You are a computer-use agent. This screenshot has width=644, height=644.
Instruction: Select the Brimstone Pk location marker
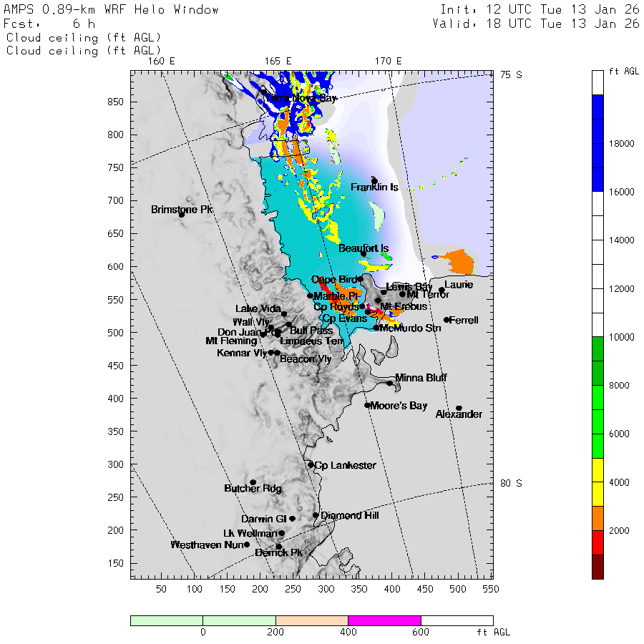point(182,214)
